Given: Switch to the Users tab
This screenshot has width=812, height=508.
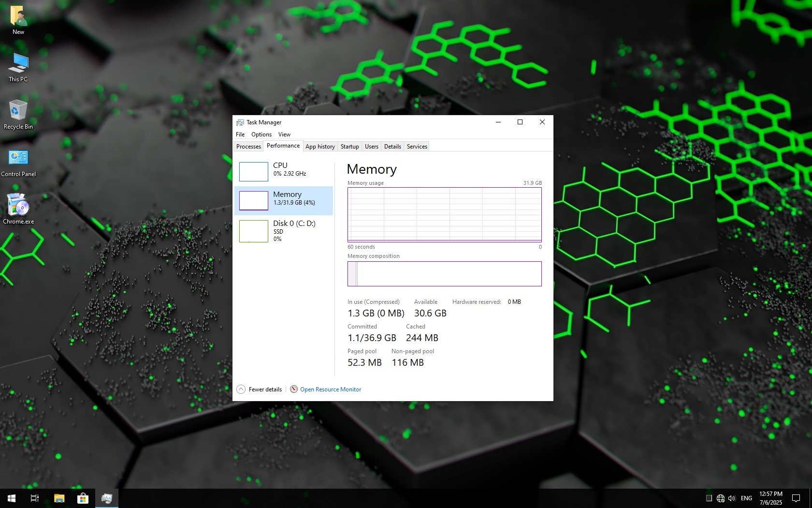Looking at the screenshot, I should pos(372,147).
